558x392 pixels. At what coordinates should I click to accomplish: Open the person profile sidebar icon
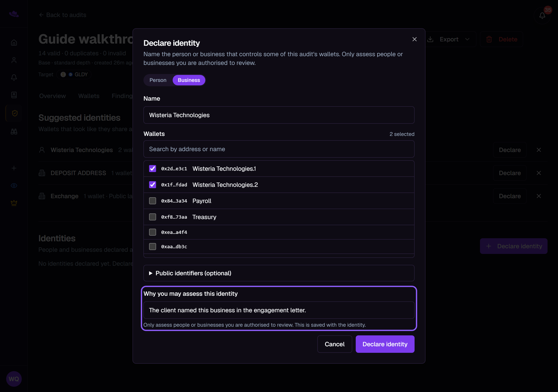pyautogui.click(x=14, y=60)
